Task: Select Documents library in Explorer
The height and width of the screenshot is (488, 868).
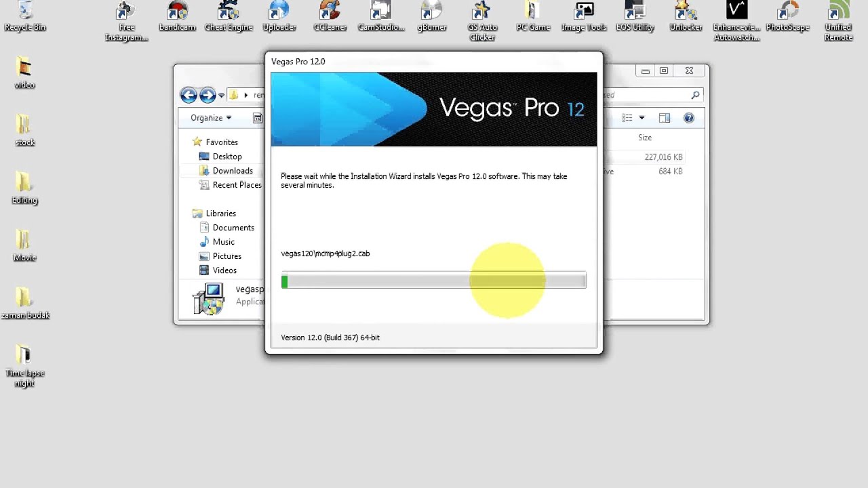Action: click(226, 228)
